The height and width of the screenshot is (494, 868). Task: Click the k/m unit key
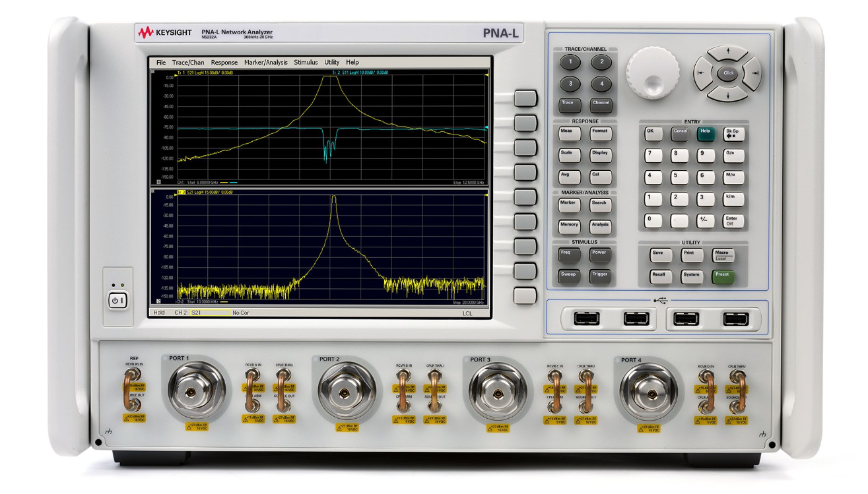coord(733,199)
